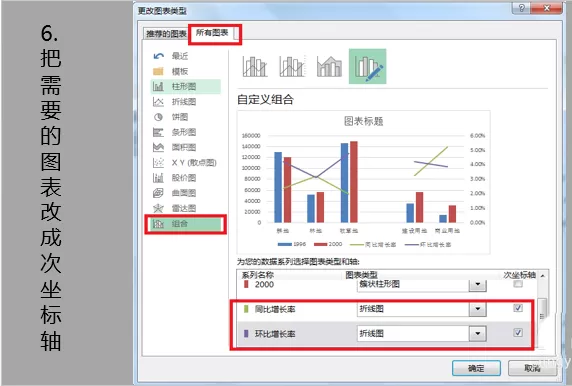Viewport: 572px width, 386px height.
Task: Click scroll-up arrow of series list
Action: 543,276
